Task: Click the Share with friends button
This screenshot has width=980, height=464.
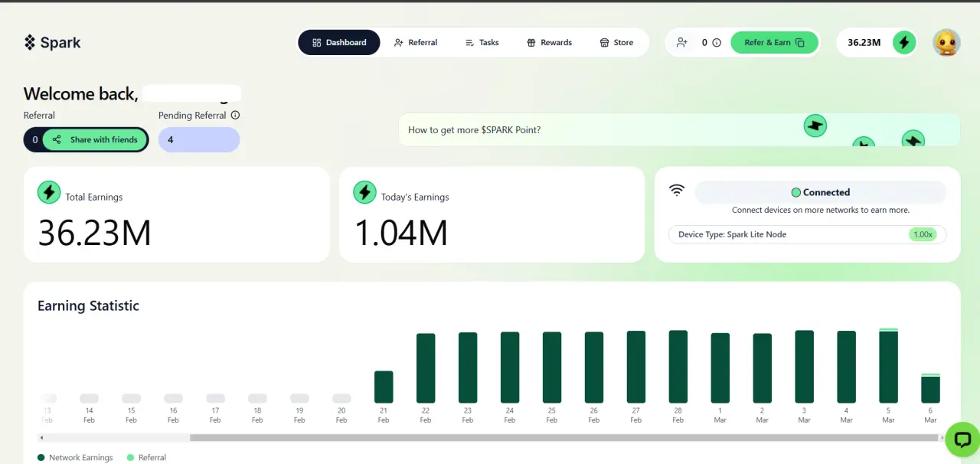Action: tap(96, 139)
